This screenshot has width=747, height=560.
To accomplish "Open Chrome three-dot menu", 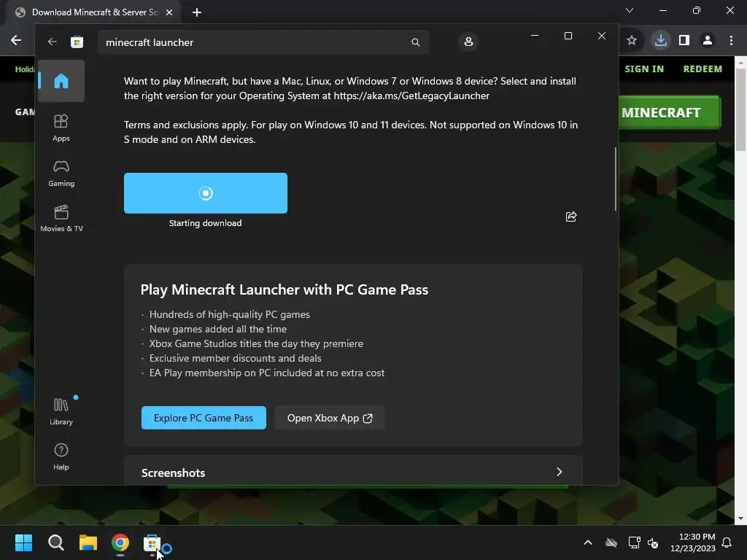I will [x=731, y=41].
